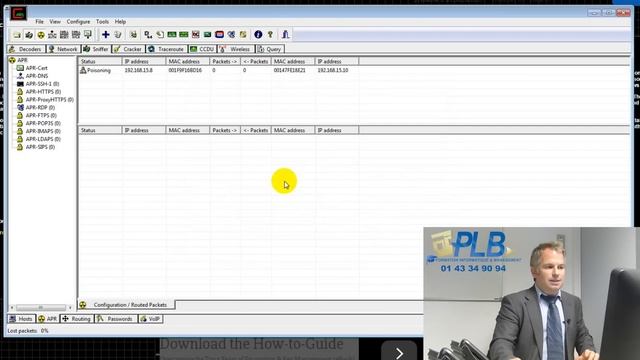Switch to the Network tab
640x360 pixels.
point(62,49)
